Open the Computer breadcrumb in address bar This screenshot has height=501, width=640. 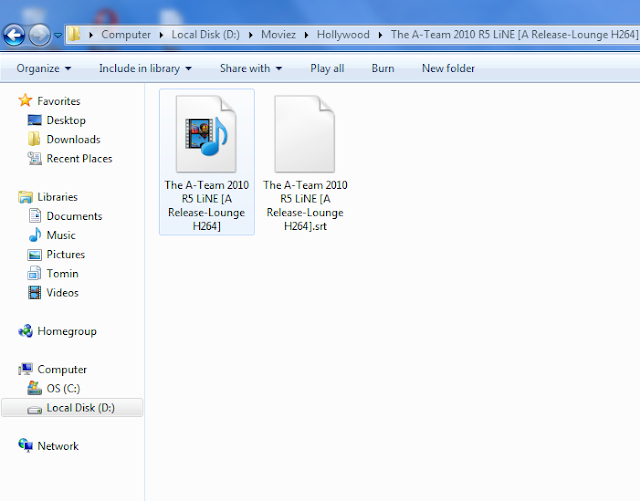(126, 35)
